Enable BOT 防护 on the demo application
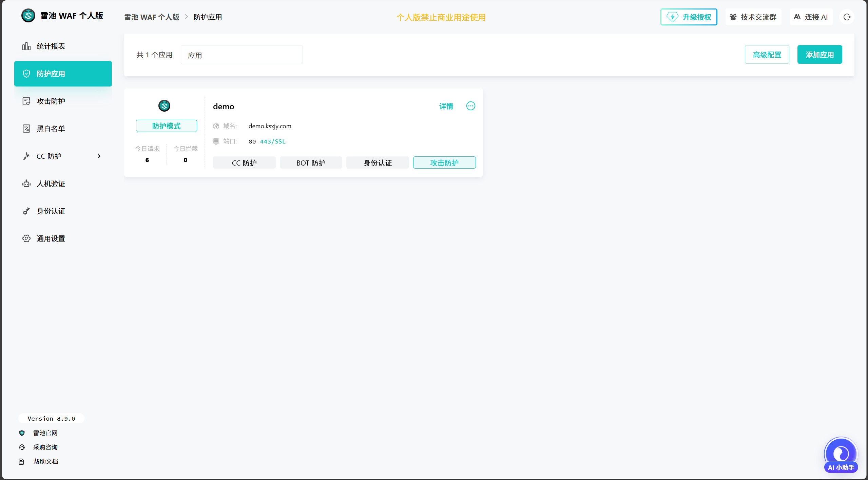 310,162
